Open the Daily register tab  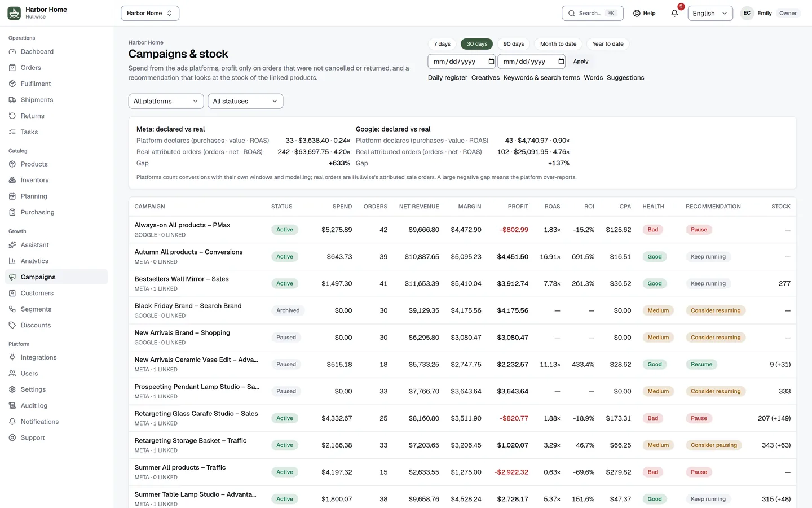pyautogui.click(x=448, y=78)
